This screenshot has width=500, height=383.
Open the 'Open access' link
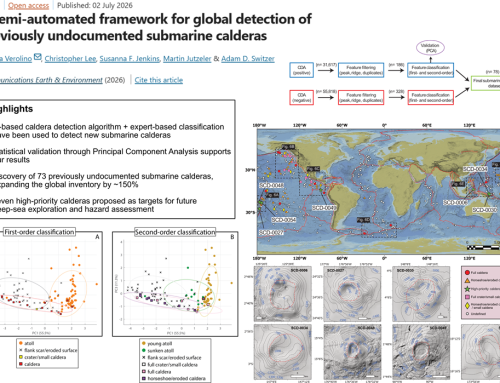pyautogui.click(x=28, y=6)
